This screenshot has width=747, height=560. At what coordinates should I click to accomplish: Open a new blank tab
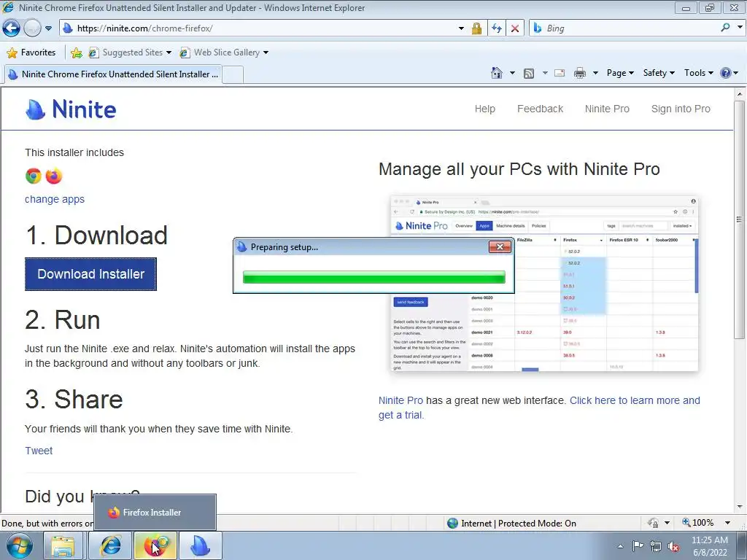point(233,75)
